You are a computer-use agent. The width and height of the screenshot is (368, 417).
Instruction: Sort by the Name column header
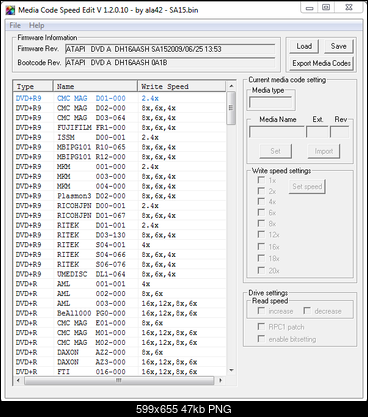(95, 86)
